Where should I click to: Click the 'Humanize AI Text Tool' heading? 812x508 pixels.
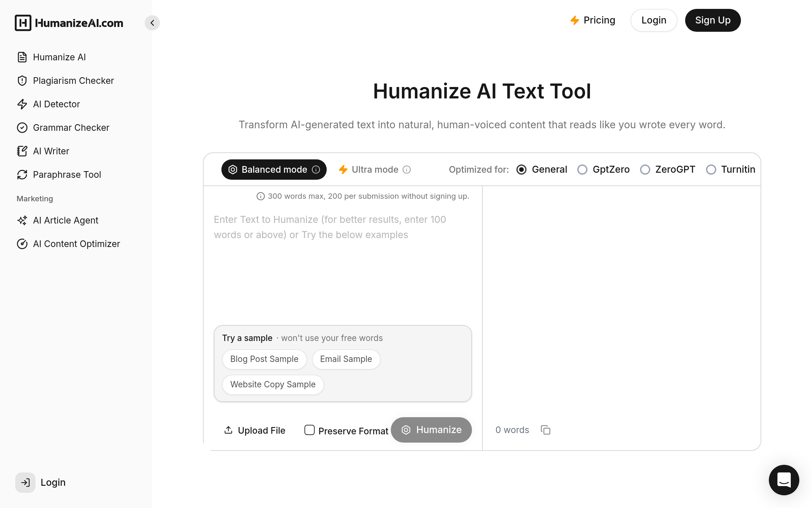(482, 91)
